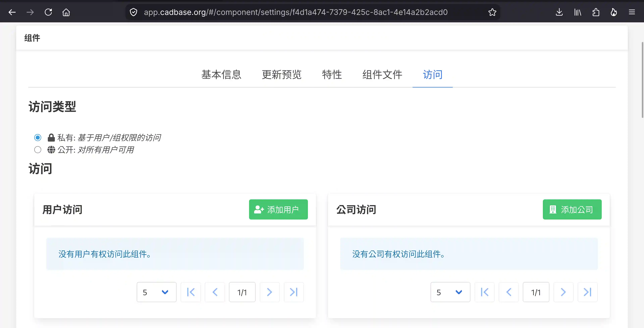
Task: Open the browser home page icon
Action: [66, 12]
